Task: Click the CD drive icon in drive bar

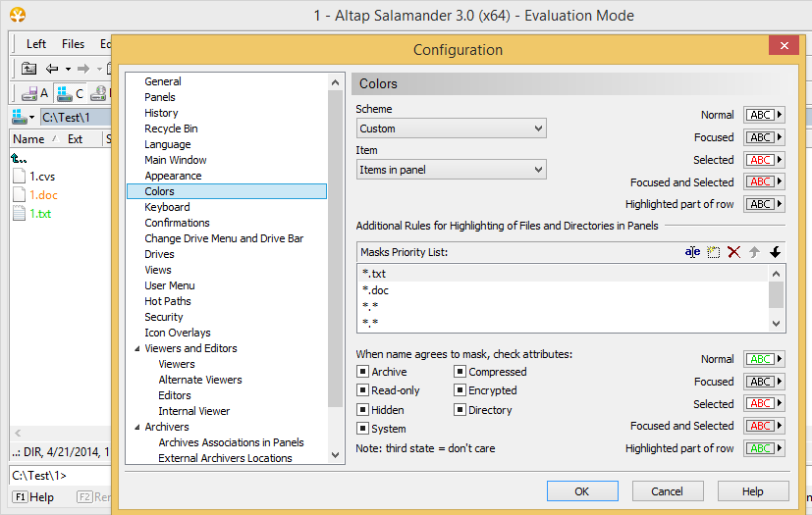Action: 98,93
